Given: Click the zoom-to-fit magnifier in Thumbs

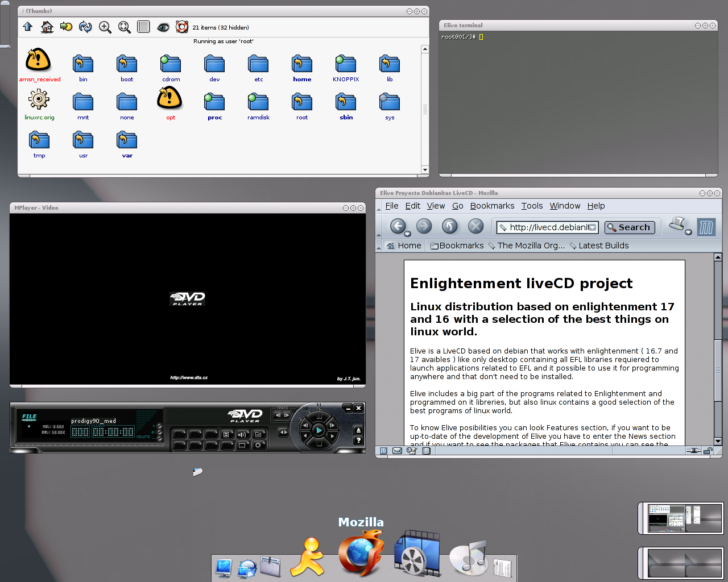Looking at the screenshot, I should click(x=125, y=27).
